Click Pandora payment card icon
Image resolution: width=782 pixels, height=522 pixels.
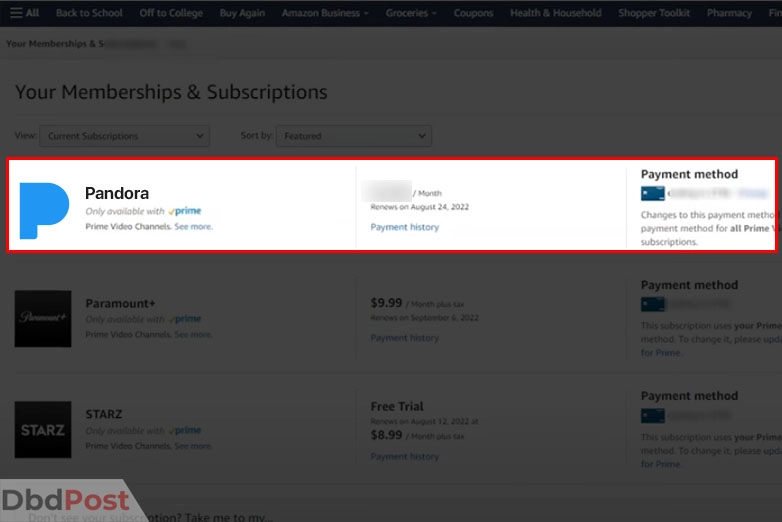point(652,193)
